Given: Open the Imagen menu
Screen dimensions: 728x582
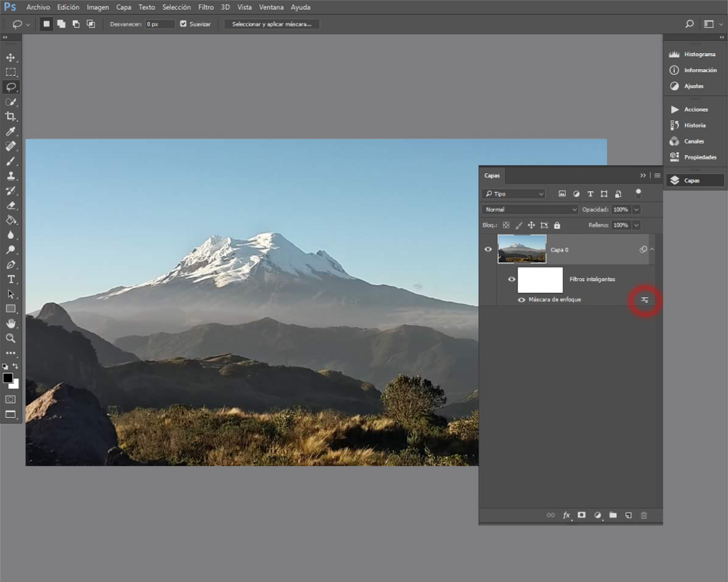Looking at the screenshot, I should [97, 7].
